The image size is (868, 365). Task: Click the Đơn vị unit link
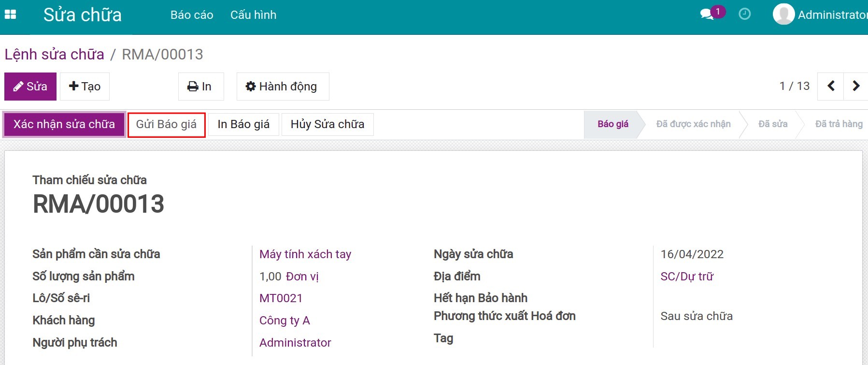pyautogui.click(x=302, y=277)
